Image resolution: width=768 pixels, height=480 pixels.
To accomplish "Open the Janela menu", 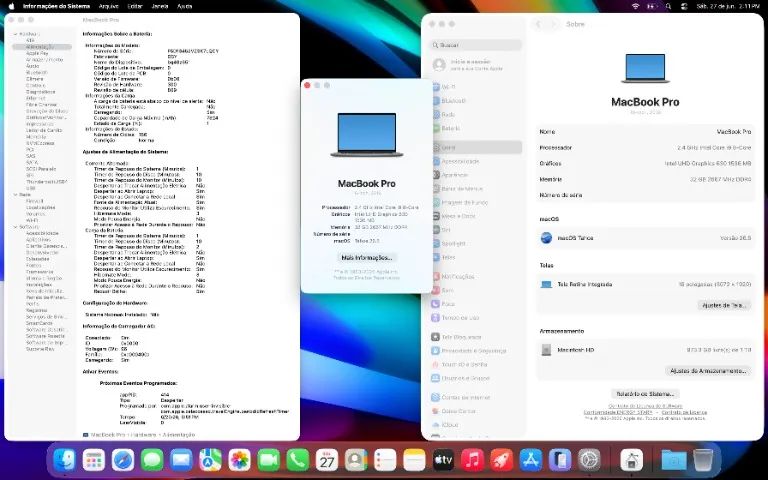I will pyautogui.click(x=160, y=6).
